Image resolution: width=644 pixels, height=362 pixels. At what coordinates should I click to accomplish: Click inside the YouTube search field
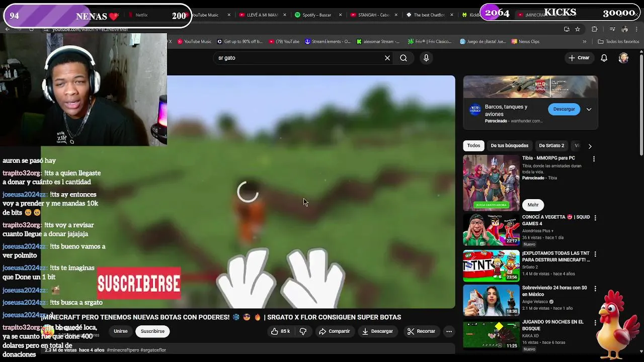coord(299,58)
